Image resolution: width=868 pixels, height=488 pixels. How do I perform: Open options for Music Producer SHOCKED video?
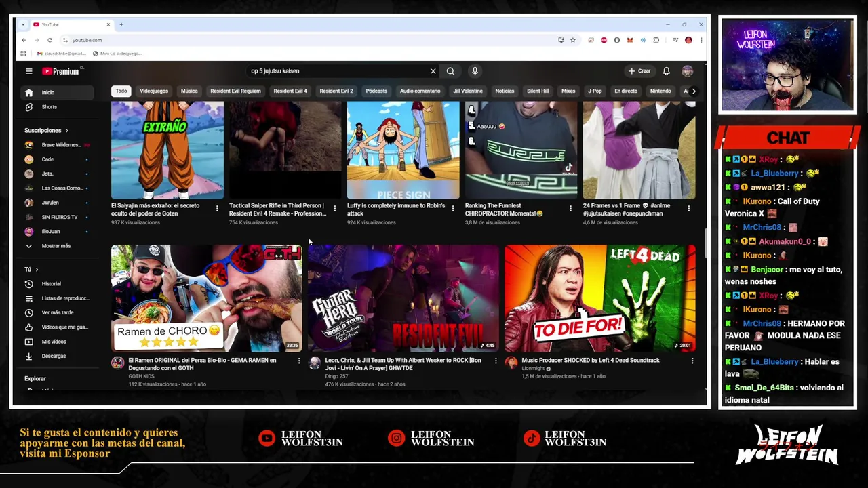pyautogui.click(x=692, y=361)
